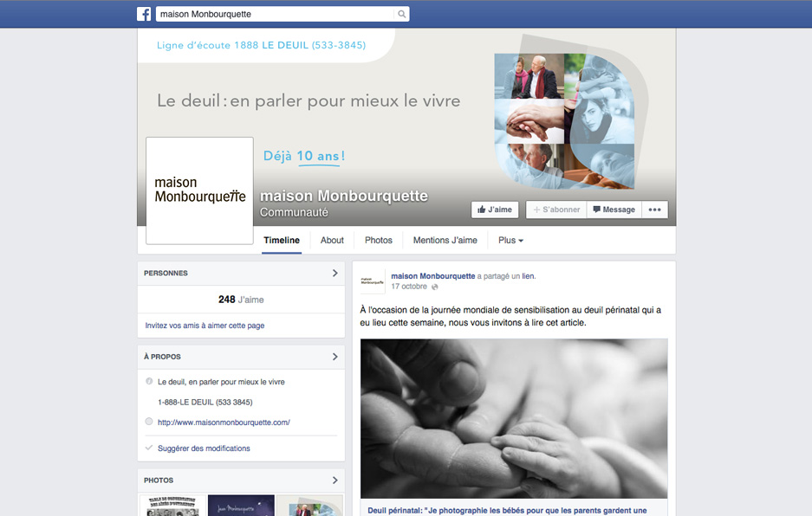The width and height of the screenshot is (812, 516).
Task: Click the Facebook logo icon
Action: pyautogui.click(x=144, y=14)
